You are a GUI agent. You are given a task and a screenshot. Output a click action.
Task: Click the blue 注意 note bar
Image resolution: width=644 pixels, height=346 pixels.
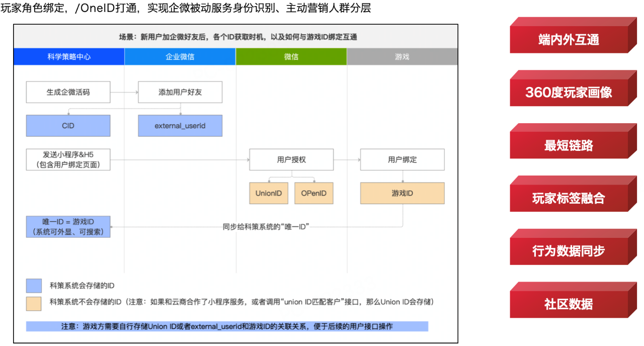point(227,326)
